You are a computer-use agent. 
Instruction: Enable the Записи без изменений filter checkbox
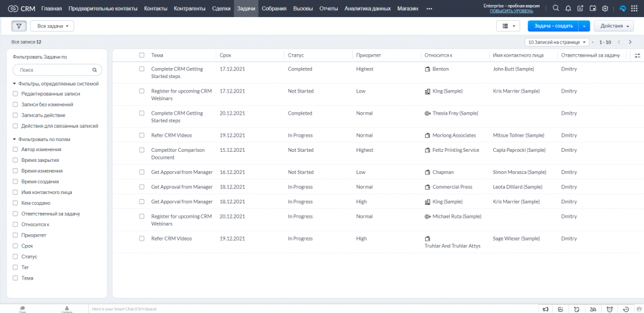tap(15, 105)
